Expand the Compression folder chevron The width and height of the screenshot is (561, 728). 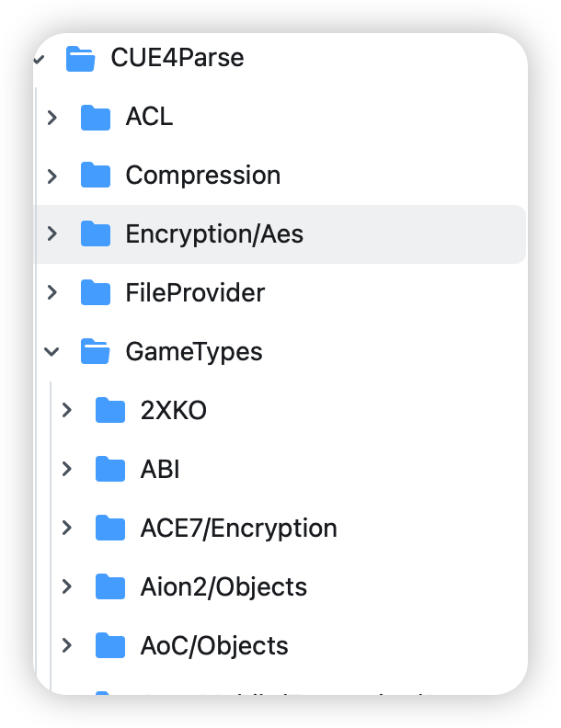point(52,176)
